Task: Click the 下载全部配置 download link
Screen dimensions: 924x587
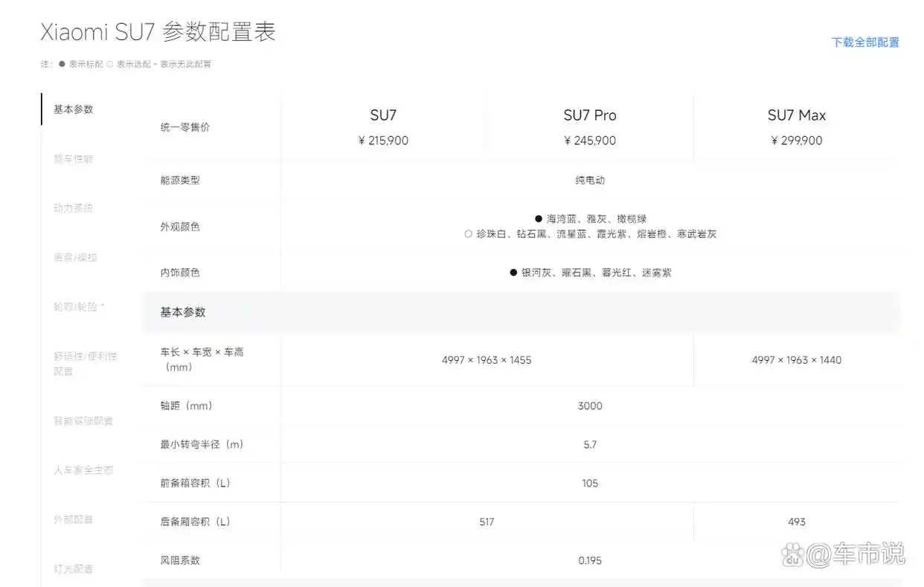Action: [866, 42]
